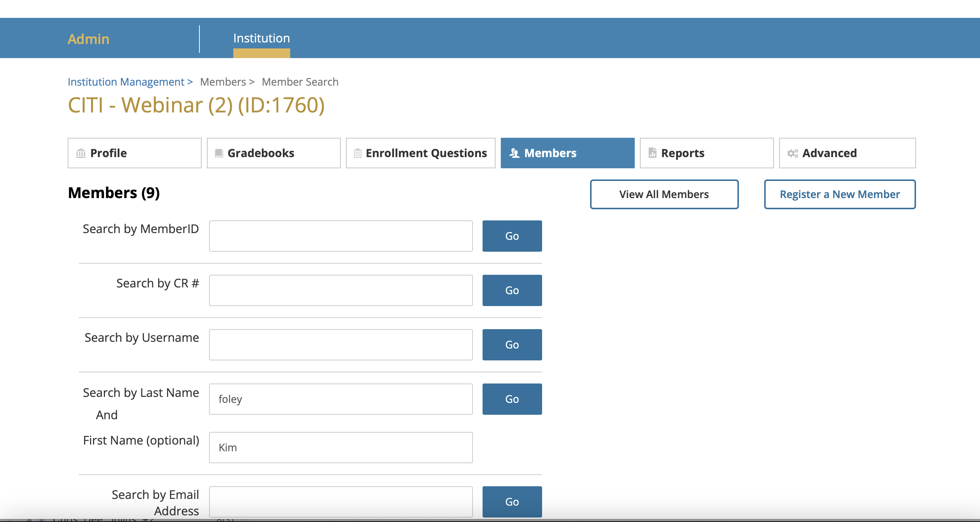The width and height of the screenshot is (980, 522).
Task: Focus the Search by CR # field
Action: click(341, 290)
